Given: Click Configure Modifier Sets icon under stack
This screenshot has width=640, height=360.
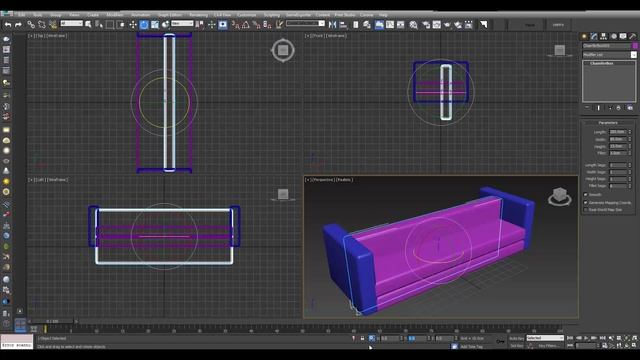Looking at the screenshot, I should (630, 108).
